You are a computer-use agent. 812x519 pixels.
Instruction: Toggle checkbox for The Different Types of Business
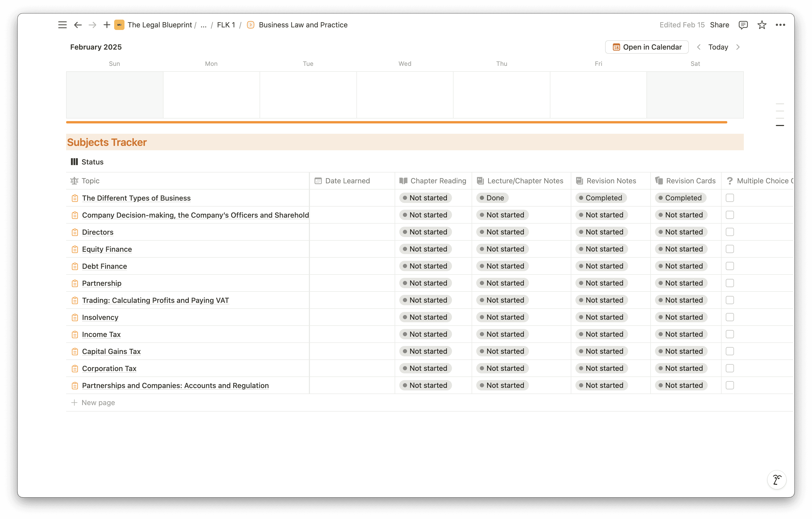click(x=730, y=198)
